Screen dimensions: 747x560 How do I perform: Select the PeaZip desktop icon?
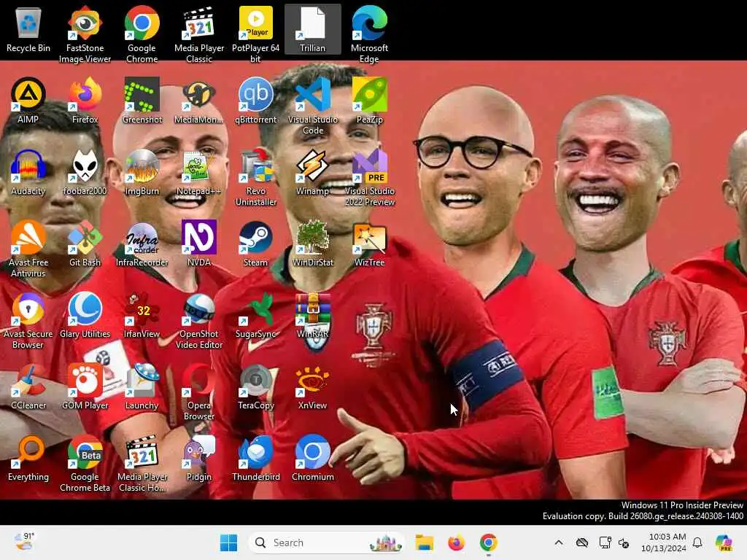369,101
